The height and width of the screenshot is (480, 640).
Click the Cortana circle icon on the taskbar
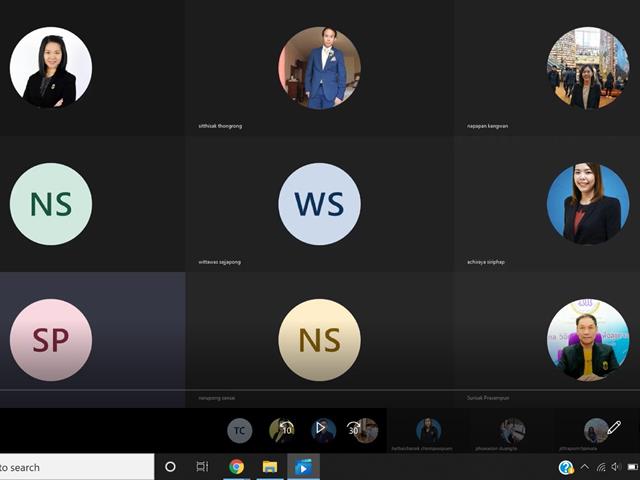pyautogui.click(x=170, y=467)
